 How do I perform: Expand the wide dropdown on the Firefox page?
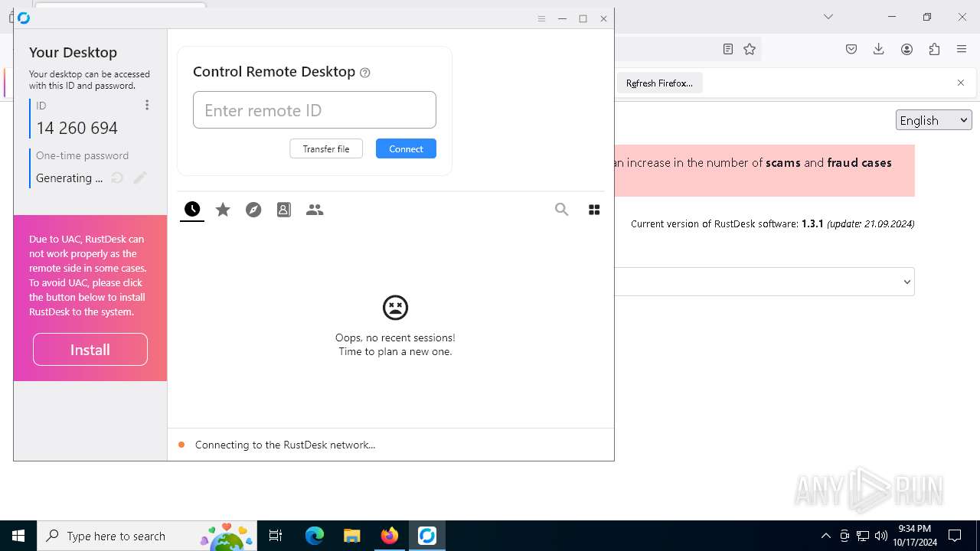pos(764,282)
